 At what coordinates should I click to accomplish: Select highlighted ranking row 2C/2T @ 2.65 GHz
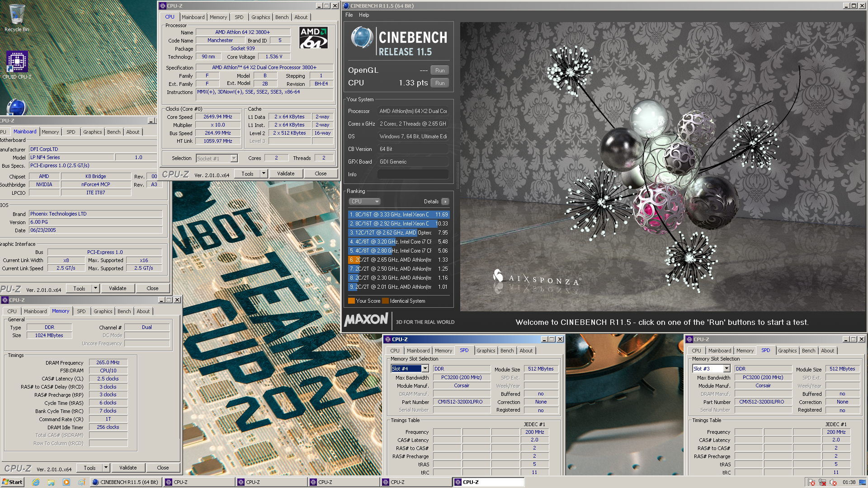(x=399, y=260)
